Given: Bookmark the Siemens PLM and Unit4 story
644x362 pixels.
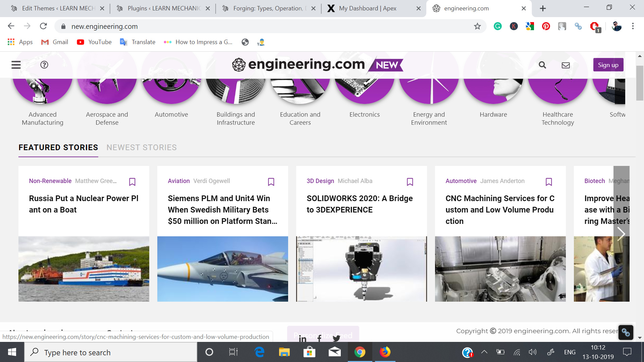Looking at the screenshot, I should (x=271, y=182).
